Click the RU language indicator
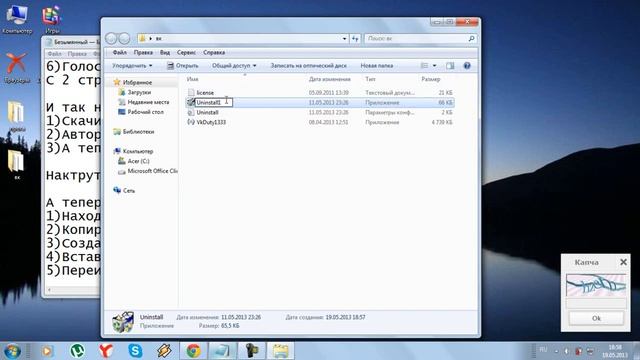640x360 pixels. (543, 350)
